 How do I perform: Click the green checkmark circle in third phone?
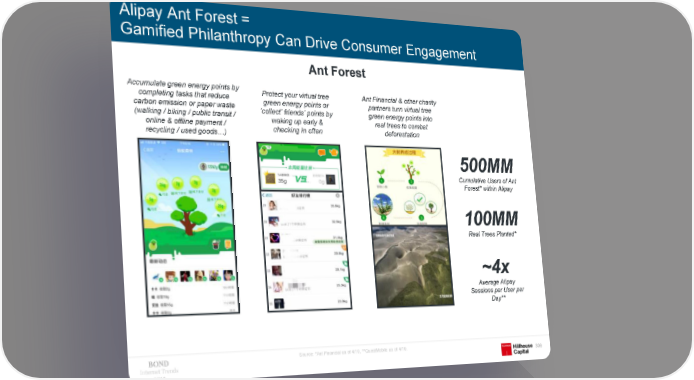pyautogui.click(x=419, y=199)
